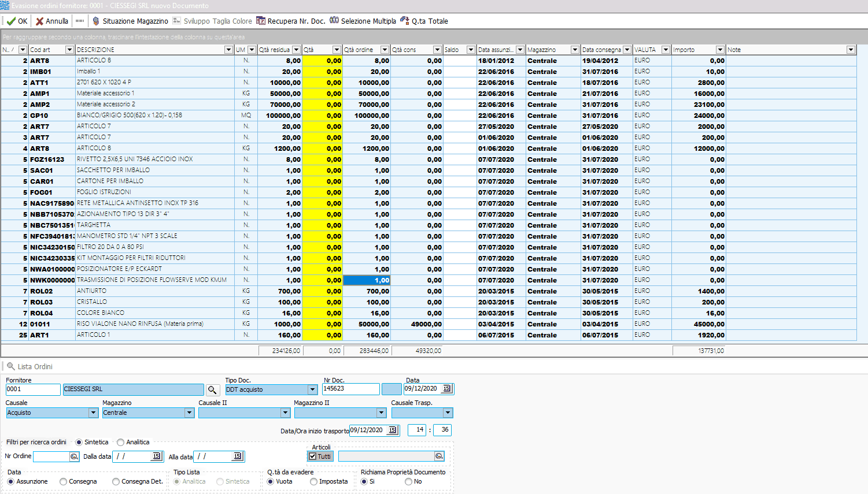Open the Qtà residua column filter arrow
This screenshot has width=868, height=494.
tap(296, 50)
